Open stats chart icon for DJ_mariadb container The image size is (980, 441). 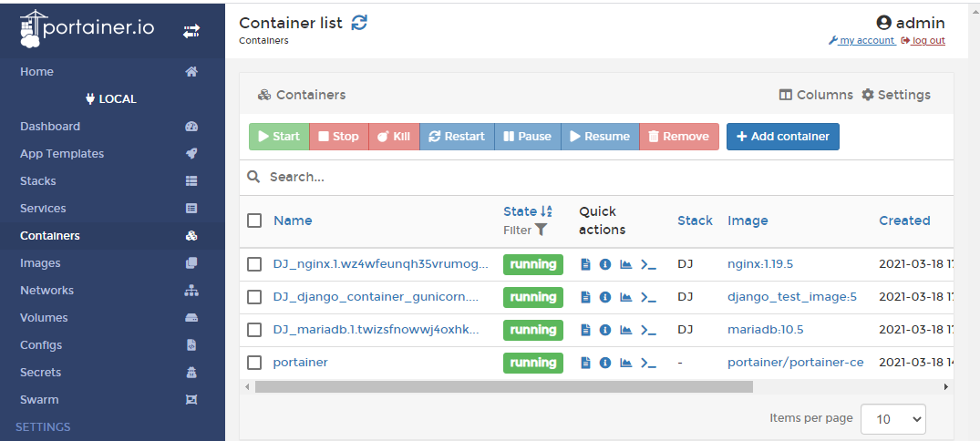(625, 330)
